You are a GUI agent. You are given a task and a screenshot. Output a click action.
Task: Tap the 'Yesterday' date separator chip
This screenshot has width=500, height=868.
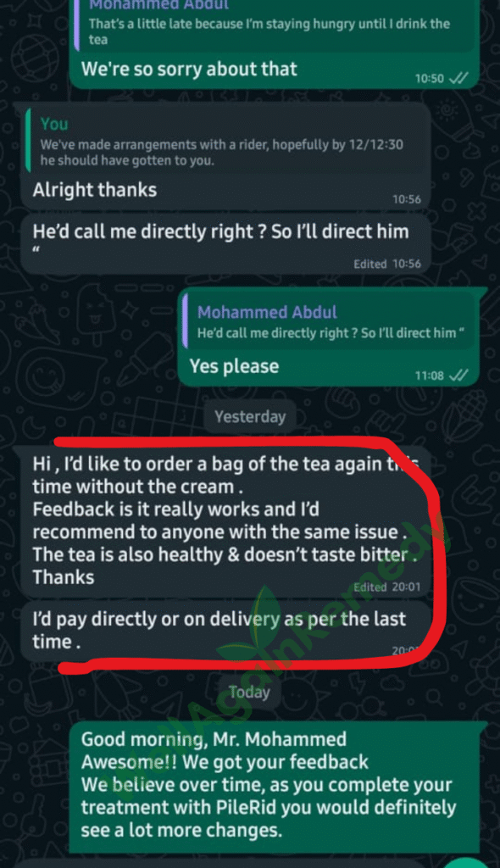tap(250, 416)
